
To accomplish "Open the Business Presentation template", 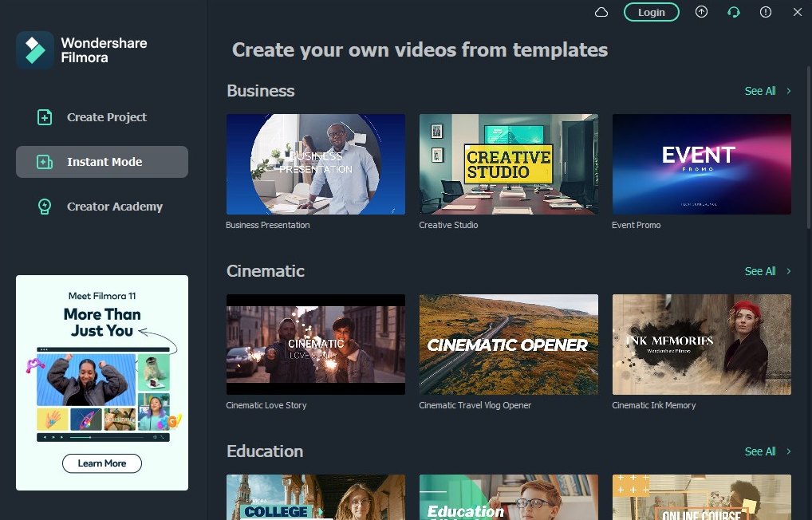I will (x=315, y=164).
